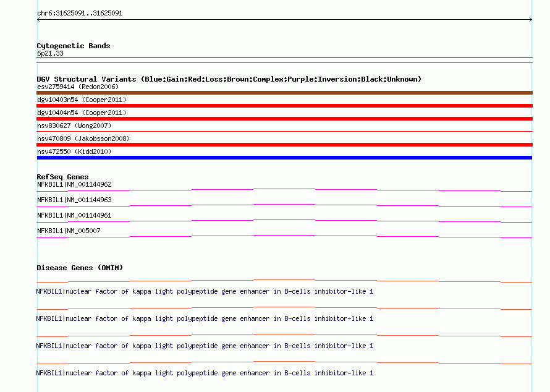
Task: Open the NFKBIL1|NM_005007 transcript label
Action: click(x=69, y=231)
